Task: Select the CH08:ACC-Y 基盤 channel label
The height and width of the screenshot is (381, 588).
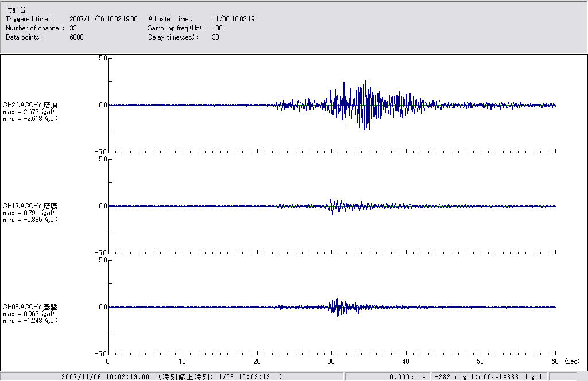Action: (x=30, y=307)
